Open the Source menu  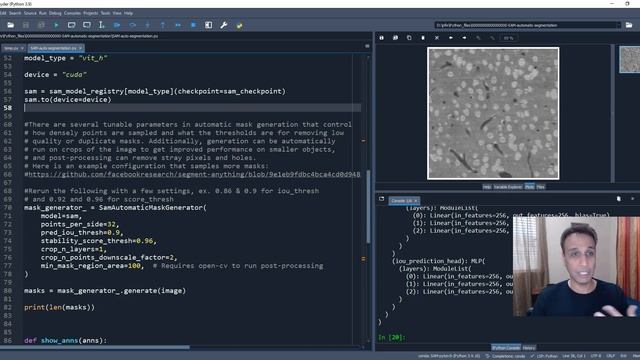(30, 13)
